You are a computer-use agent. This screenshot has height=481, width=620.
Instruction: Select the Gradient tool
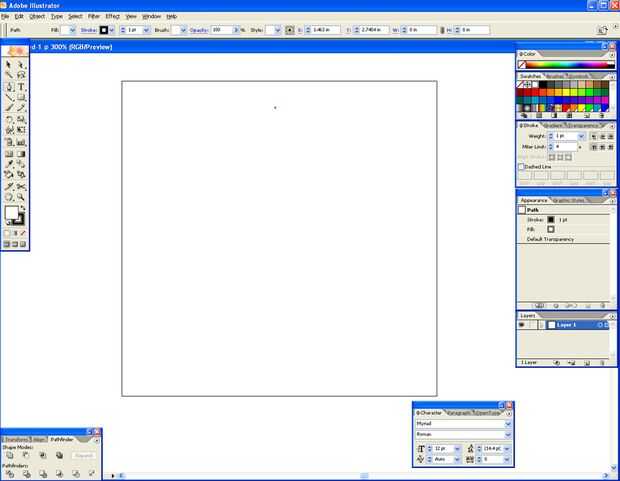[x=21, y=153]
